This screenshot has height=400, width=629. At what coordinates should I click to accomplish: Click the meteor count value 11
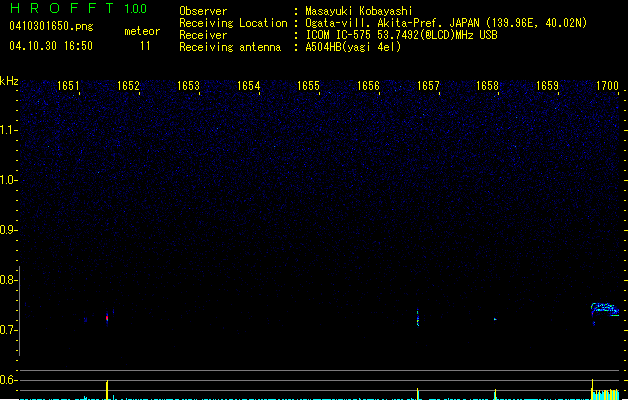tap(145, 46)
